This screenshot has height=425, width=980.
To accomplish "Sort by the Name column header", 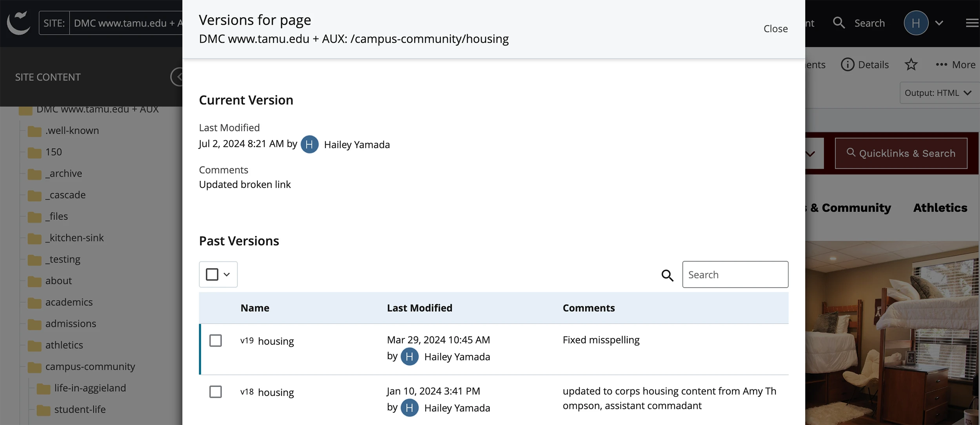I will [x=255, y=308].
